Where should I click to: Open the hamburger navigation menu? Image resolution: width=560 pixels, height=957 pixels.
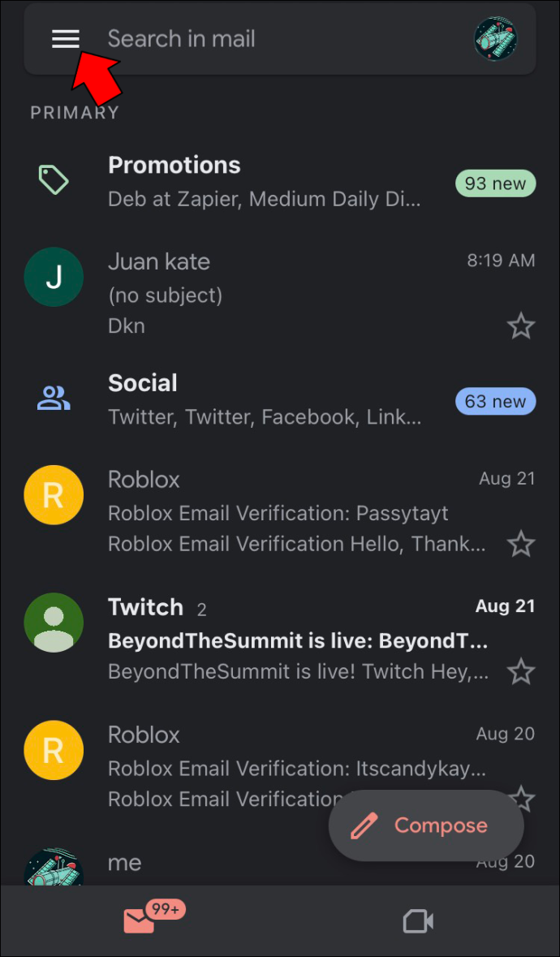(65, 39)
